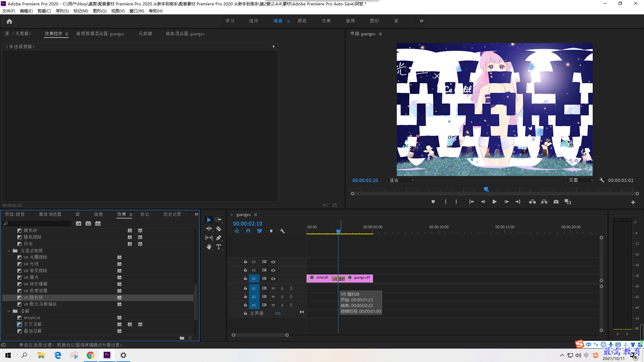Screen dimensions: 644x362
Task: Open playback resolution dropdown 完整
Action: (x=581, y=180)
